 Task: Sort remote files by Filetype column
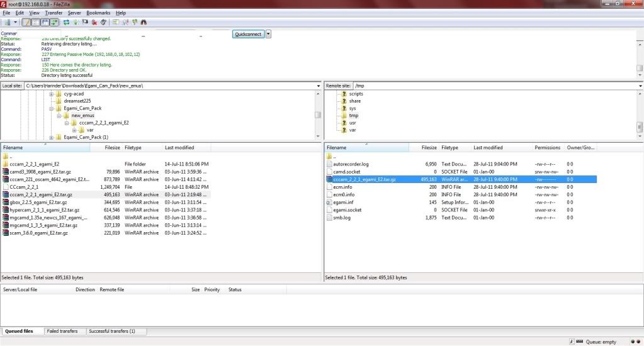click(455, 148)
